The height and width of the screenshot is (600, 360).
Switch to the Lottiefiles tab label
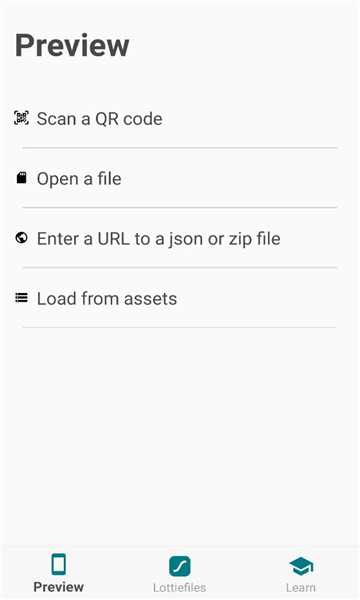click(x=179, y=587)
